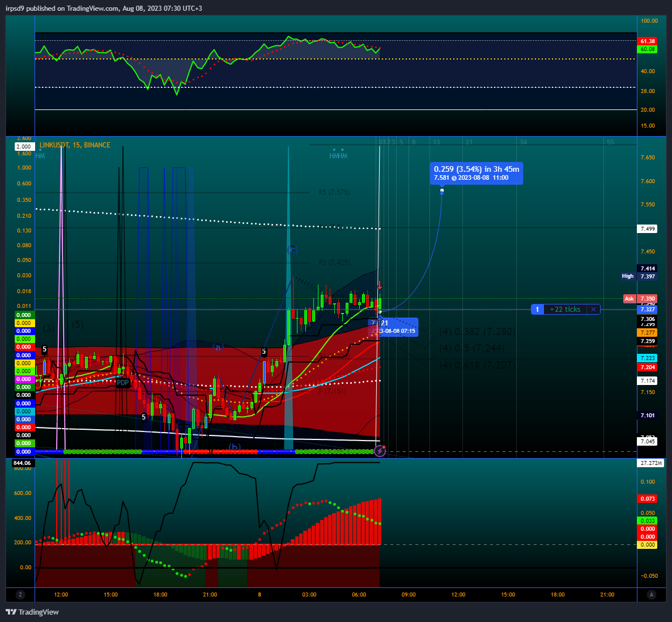Viewport: 672px width, 622px height.
Task: Click the R3 (7.425) pivot label
Action: point(334,262)
